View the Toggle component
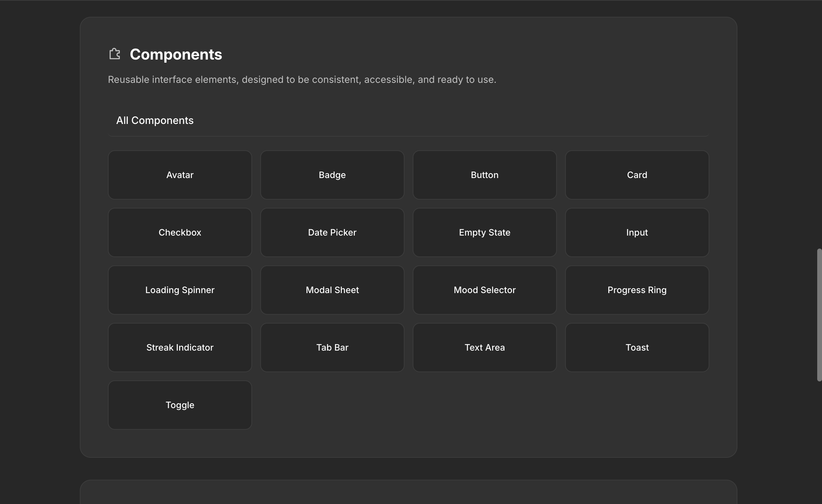This screenshot has height=504, width=822. coord(179,405)
